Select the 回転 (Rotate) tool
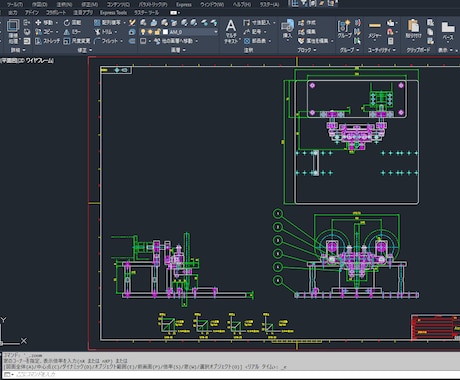460x380 pixels. click(x=72, y=23)
